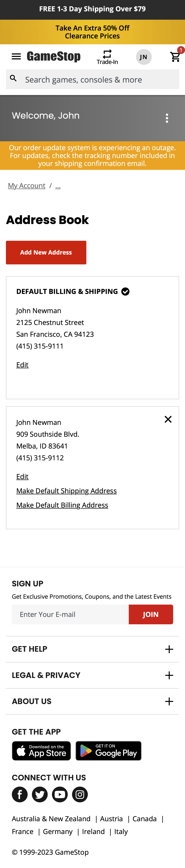Expand the Get Help section
Image resolution: width=185 pixels, height=868 pixels.
tap(169, 649)
